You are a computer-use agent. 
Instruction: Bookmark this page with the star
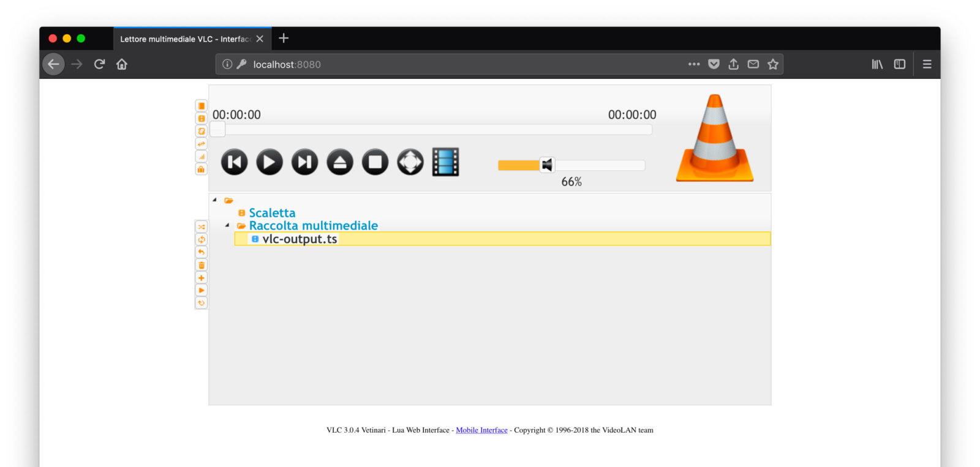click(x=773, y=64)
